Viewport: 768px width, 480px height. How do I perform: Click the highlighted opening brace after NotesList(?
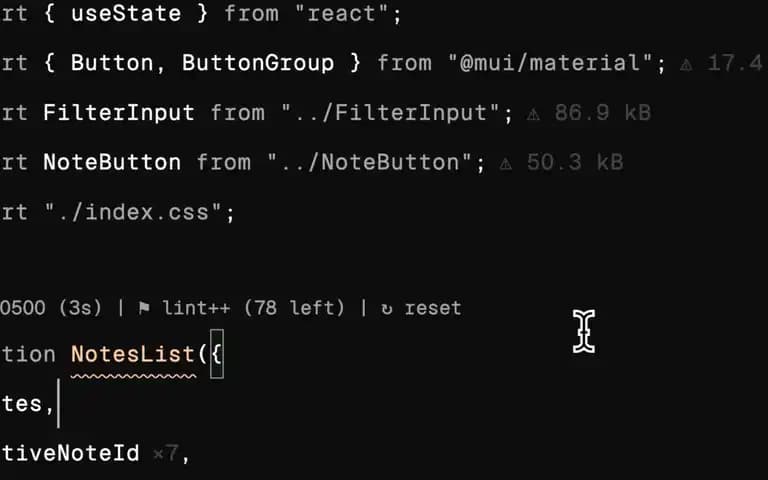[x=217, y=354]
